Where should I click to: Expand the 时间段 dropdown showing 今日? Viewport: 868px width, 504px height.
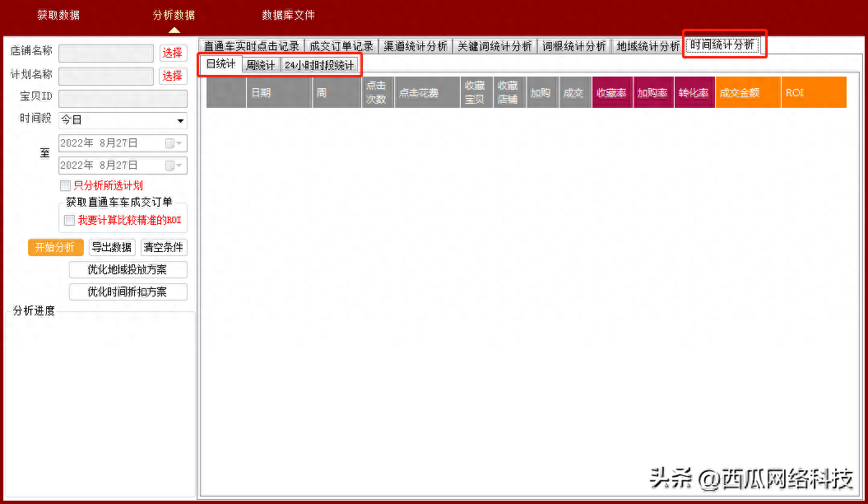180,121
